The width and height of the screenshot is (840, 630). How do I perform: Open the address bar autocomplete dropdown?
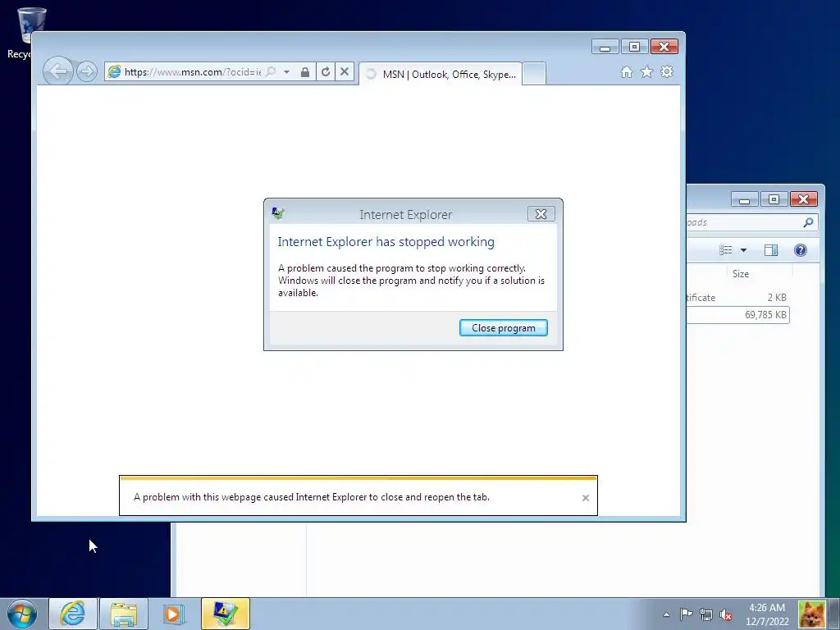coord(286,72)
